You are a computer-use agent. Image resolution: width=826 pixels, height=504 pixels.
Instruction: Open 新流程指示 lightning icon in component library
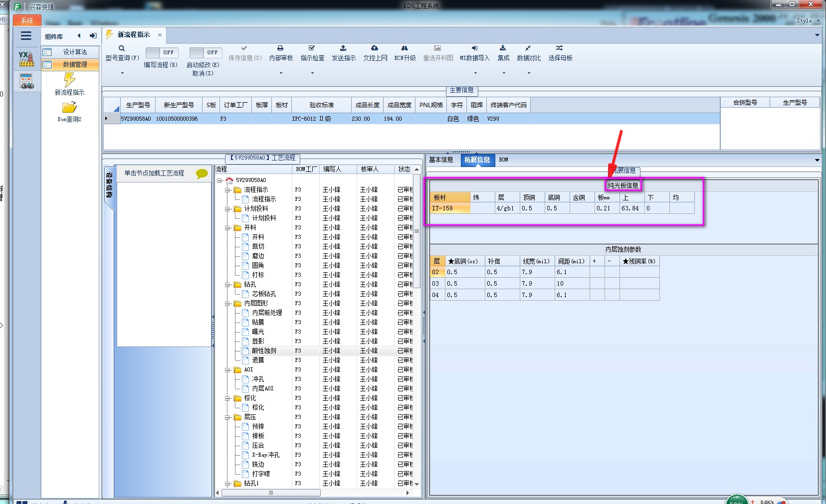(69, 80)
